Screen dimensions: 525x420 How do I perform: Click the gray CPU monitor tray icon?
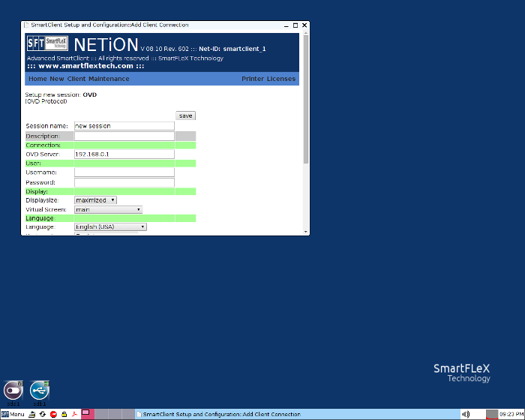point(492,414)
